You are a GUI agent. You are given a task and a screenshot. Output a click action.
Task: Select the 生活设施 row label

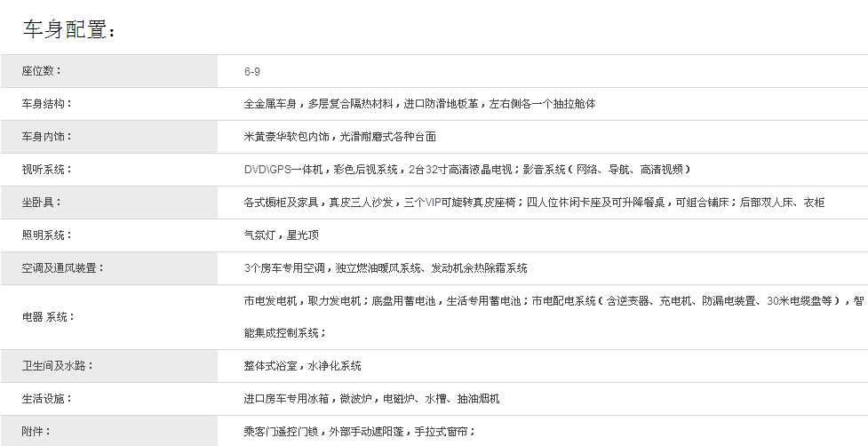47,399
